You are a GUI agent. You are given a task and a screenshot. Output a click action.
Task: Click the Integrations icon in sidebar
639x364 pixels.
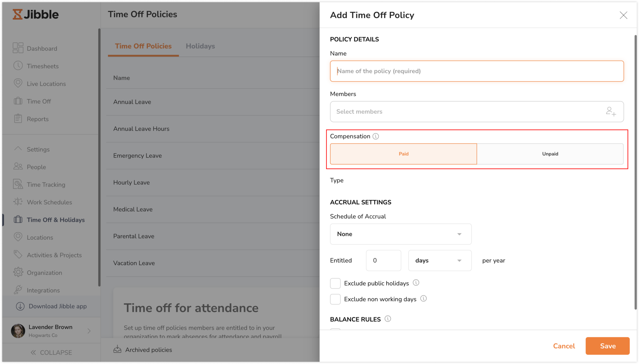(18, 290)
